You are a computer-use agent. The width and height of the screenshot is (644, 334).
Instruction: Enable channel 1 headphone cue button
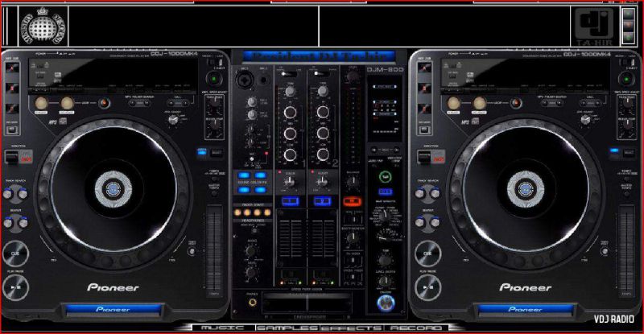pos(291,201)
